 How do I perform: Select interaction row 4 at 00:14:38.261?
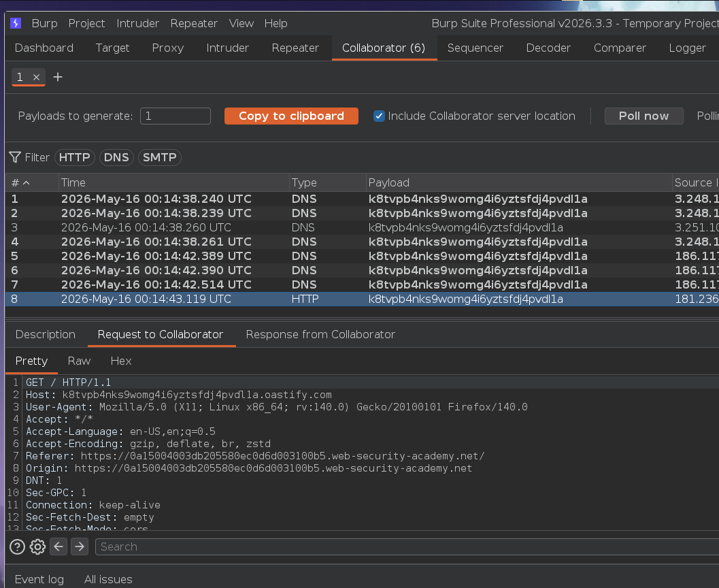click(x=362, y=242)
